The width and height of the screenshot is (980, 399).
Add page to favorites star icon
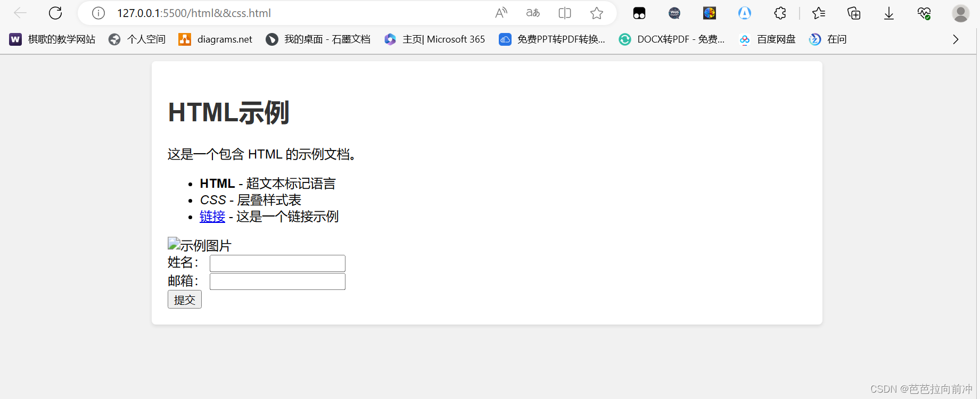[597, 13]
